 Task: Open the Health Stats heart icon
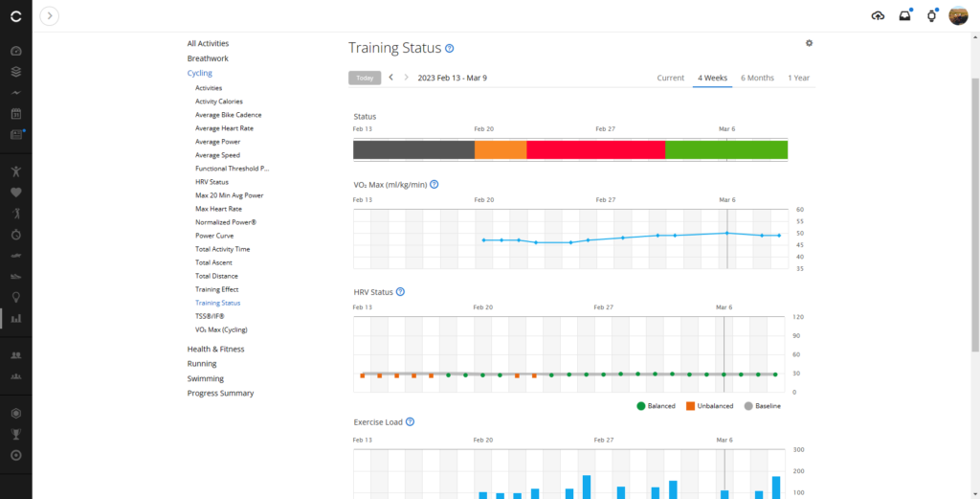(16, 192)
